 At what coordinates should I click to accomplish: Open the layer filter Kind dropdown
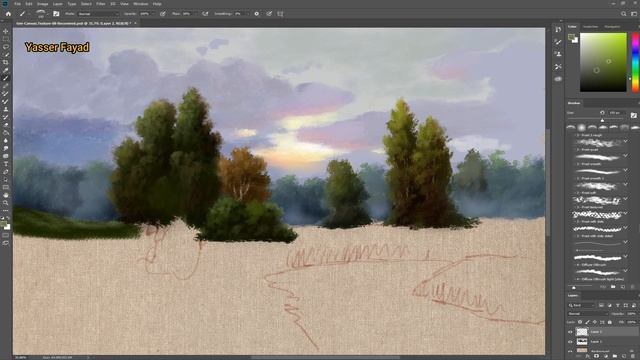pyautogui.click(x=582, y=305)
